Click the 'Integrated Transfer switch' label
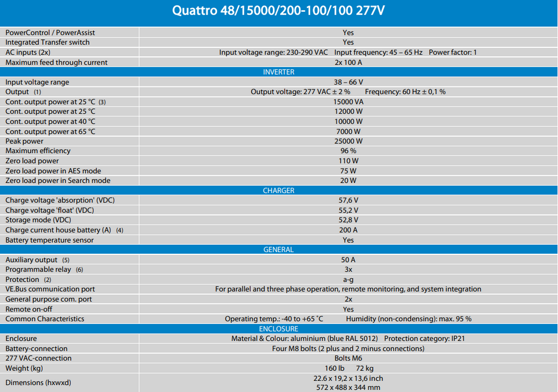 pyautogui.click(x=47, y=42)
